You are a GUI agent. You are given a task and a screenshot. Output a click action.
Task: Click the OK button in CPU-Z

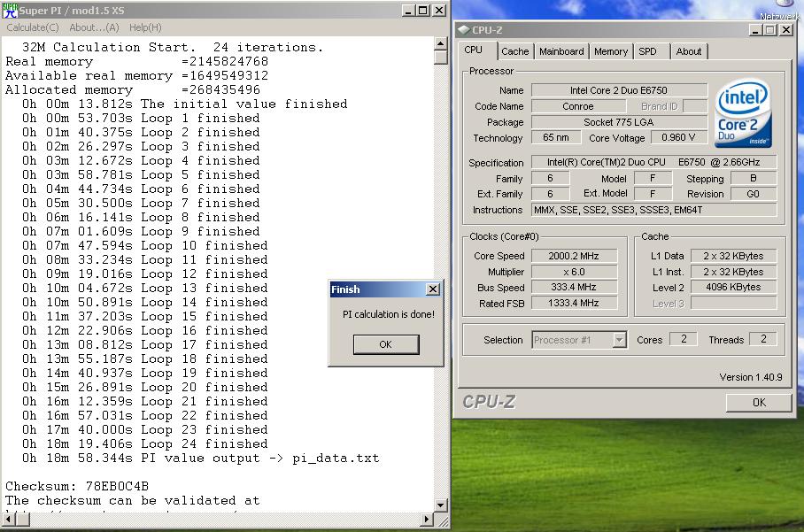(759, 403)
